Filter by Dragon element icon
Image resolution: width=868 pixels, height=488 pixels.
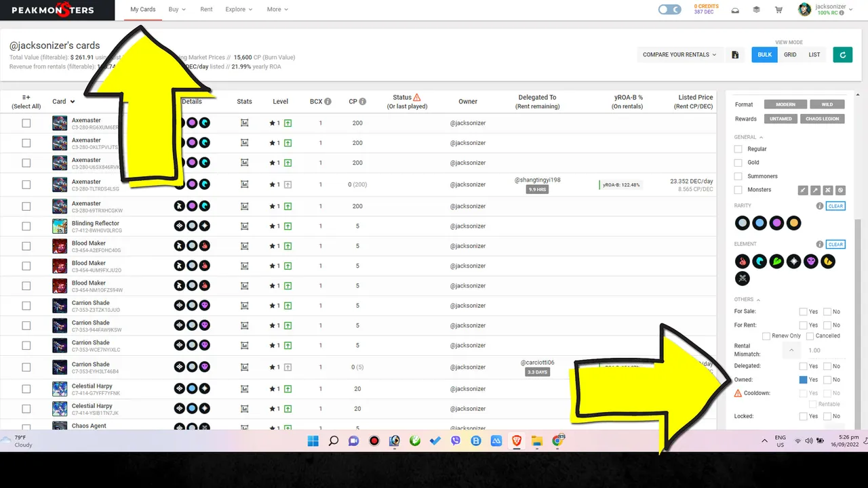pyautogui.click(x=827, y=261)
